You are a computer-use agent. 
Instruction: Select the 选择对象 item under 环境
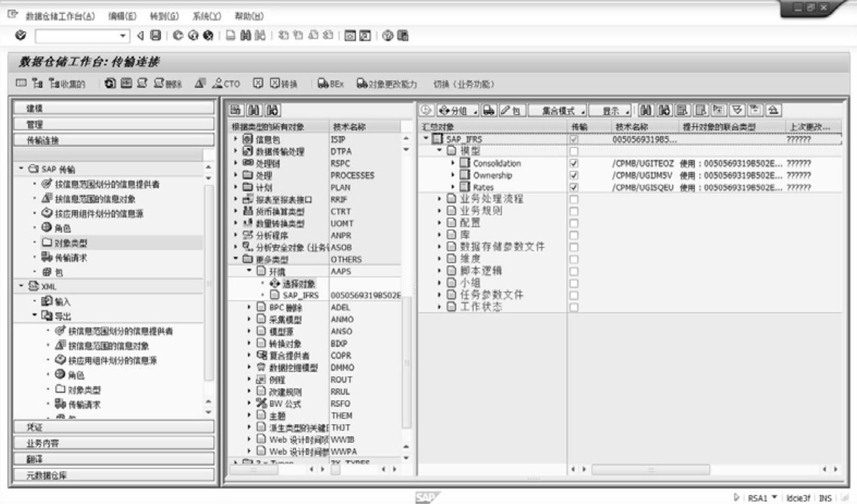[x=299, y=283]
